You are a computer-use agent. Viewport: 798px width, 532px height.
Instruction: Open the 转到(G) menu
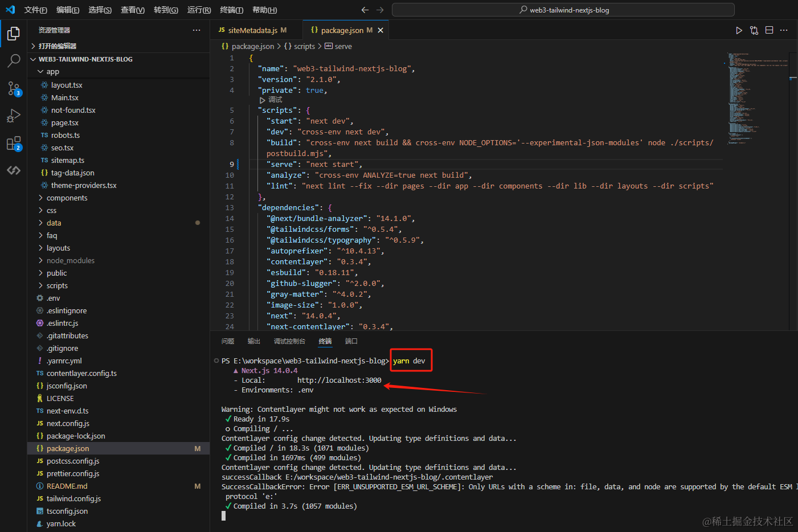coord(166,10)
